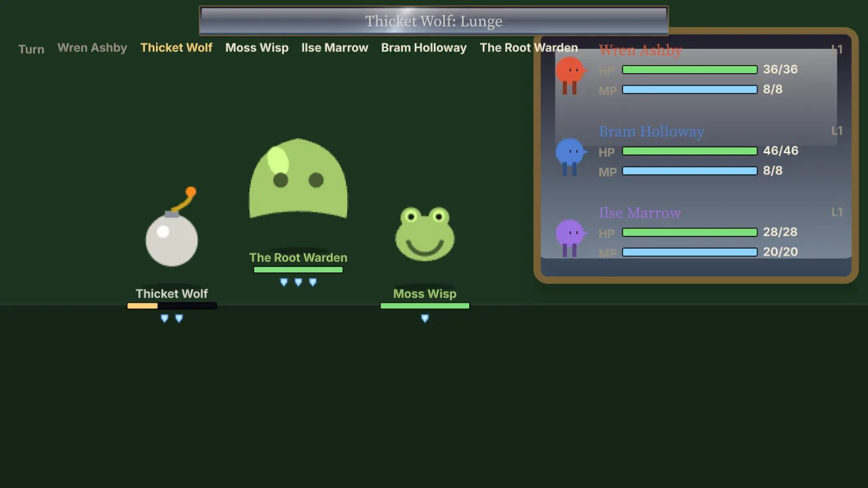Click The Root Warden's green health bar
The height and width of the screenshot is (488, 868).
(298, 270)
